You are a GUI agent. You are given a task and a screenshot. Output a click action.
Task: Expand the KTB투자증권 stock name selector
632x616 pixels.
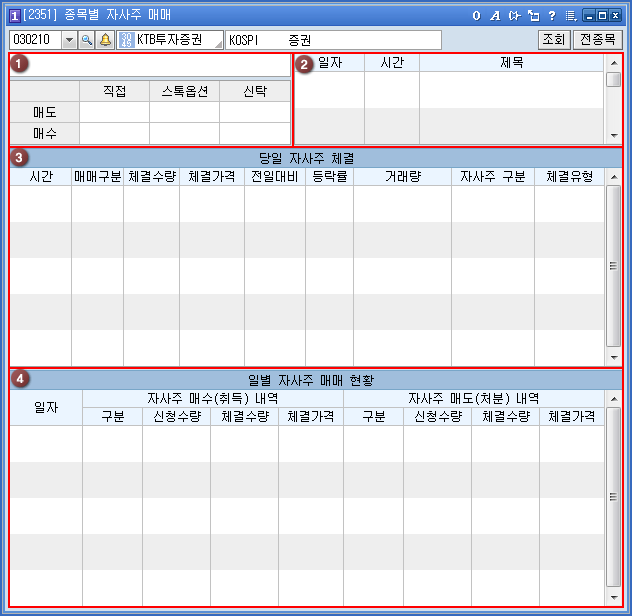[x=218, y=44]
